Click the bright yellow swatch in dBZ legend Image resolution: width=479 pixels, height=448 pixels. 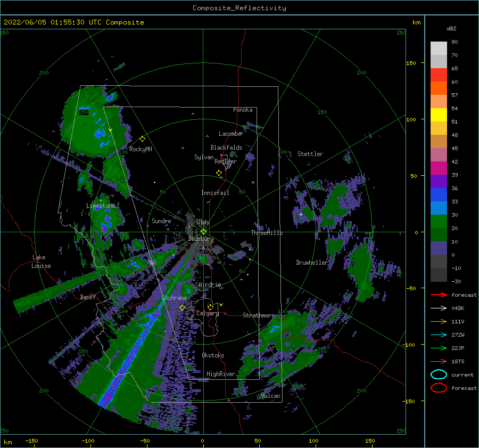(439, 115)
